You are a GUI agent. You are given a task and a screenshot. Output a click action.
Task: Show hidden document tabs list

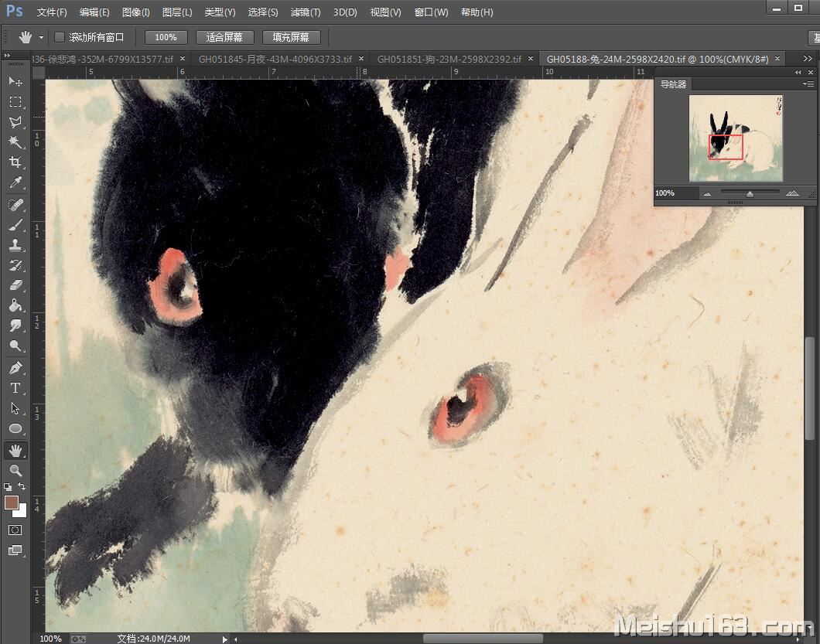807,59
